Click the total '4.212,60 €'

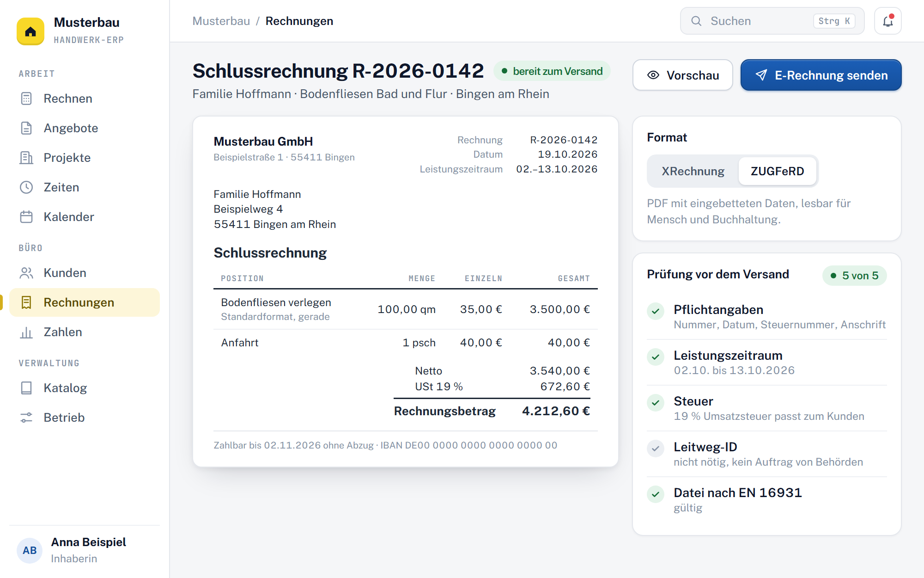(x=556, y=411)
